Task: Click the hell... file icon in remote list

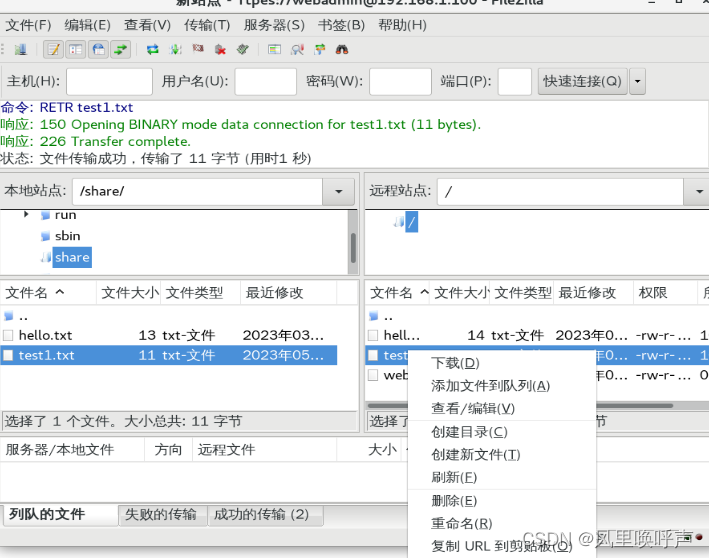Action: pos(373,335)
